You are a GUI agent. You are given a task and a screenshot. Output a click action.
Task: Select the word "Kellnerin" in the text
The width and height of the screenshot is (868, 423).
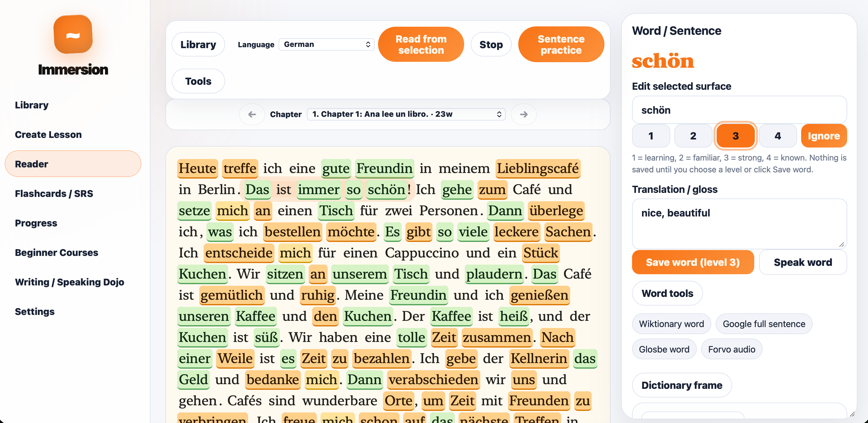[539, 358]
